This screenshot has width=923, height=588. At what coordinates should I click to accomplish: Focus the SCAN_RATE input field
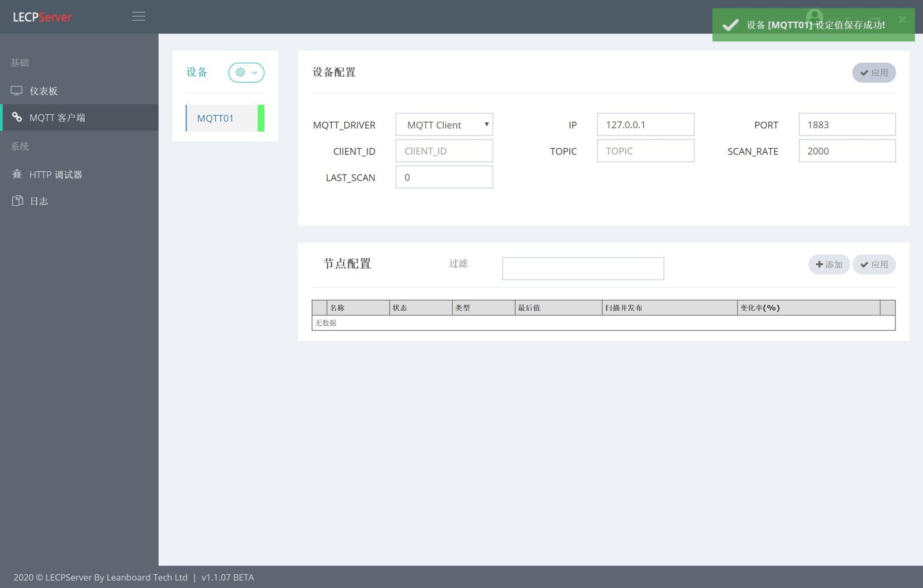847,151
